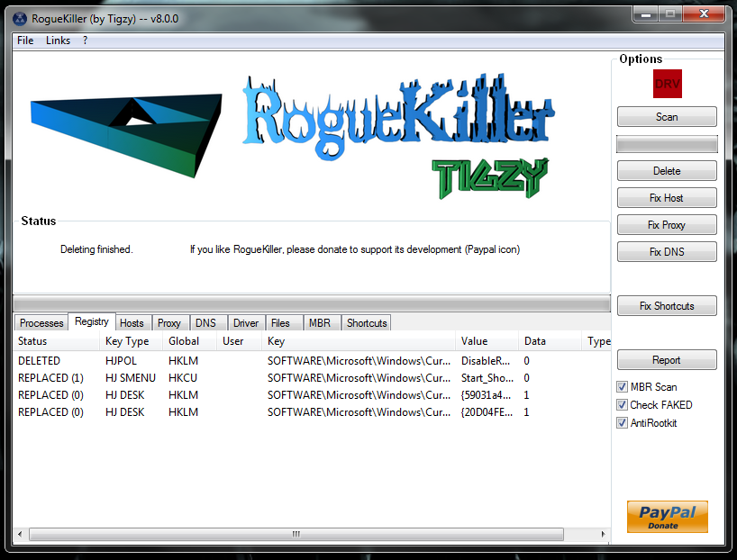Screen dimensions: 737x560
Task: Click the HJPOL key type cell
Action: pos(121,361)
